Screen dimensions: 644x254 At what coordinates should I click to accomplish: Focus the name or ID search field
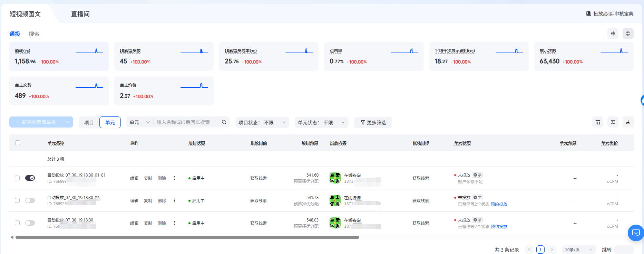[x=186, y=122]
